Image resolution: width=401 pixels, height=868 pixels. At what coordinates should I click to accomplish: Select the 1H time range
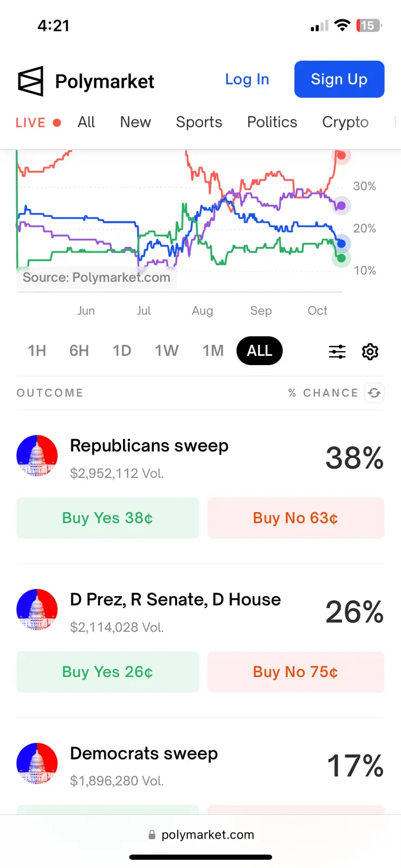point(37,350)
